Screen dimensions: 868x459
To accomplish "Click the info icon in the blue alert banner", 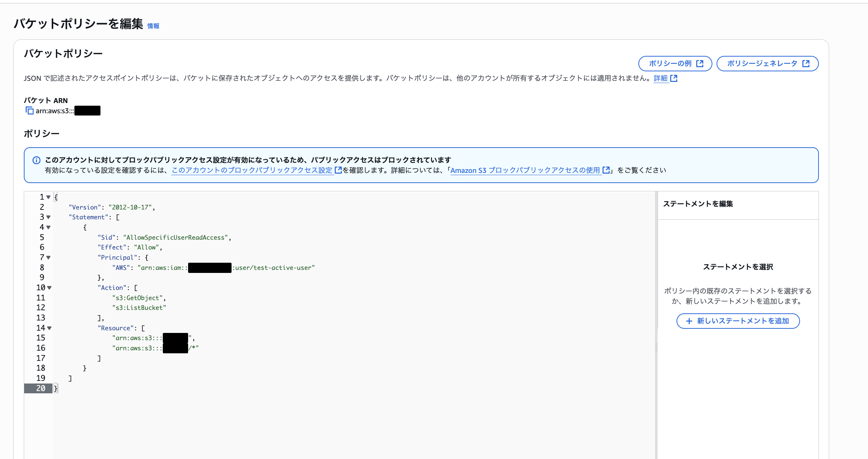I will [x=36, y=160].
